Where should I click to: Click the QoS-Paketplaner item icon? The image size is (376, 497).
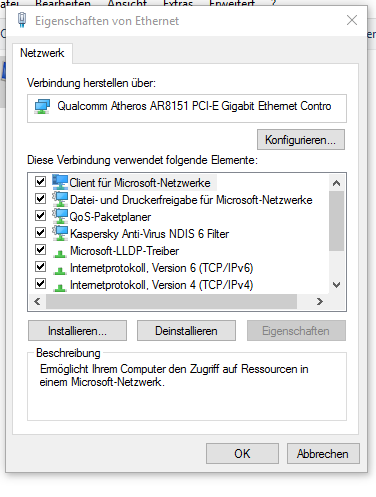pyautogui.click(x=60, y=216)
